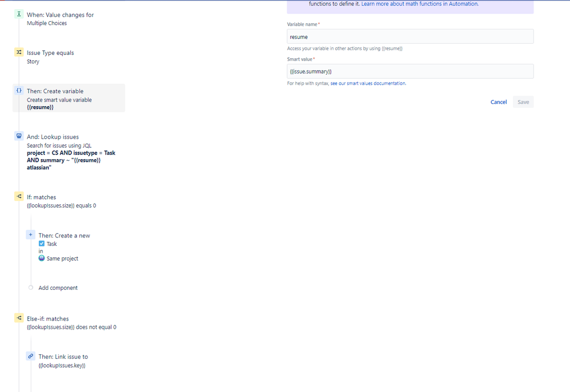
Task: Click the Same project globe icon
Action: coord(41,258)
